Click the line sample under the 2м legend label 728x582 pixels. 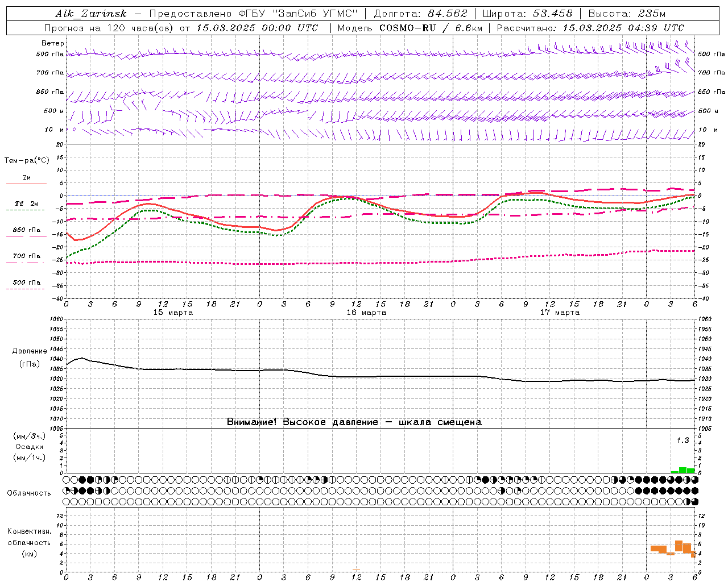26,184
